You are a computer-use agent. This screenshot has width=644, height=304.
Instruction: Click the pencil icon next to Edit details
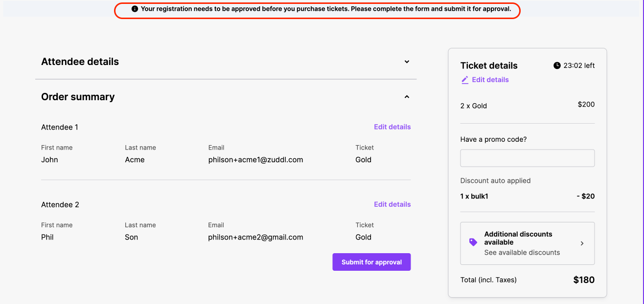(x=465, y=80)
